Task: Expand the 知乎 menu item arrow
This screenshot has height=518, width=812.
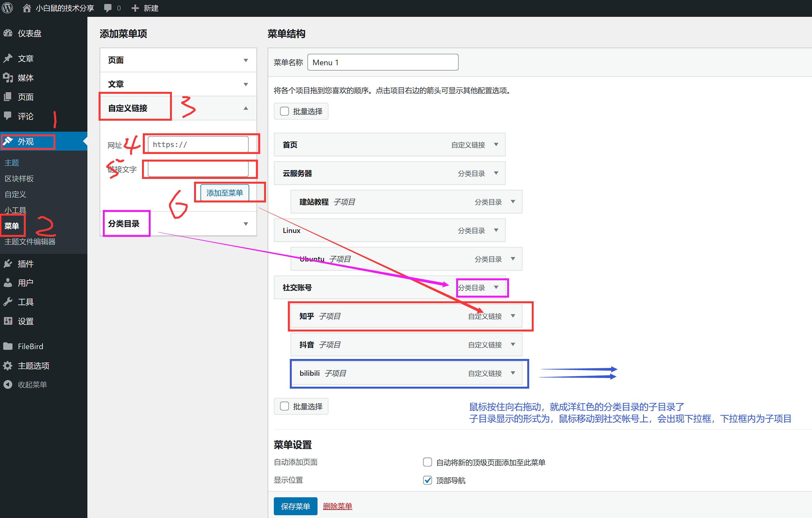Action: coord(513,316)
